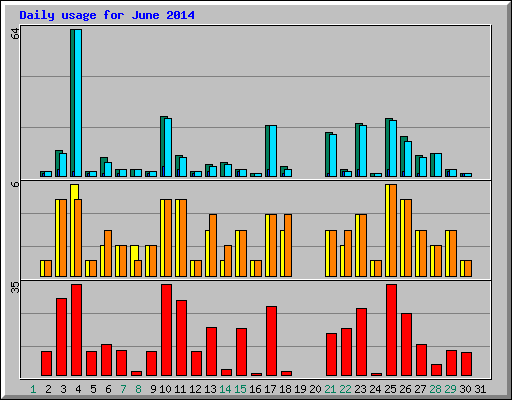Click day 11 on the x-axis

pyautogui.click(x=180, y=389)
